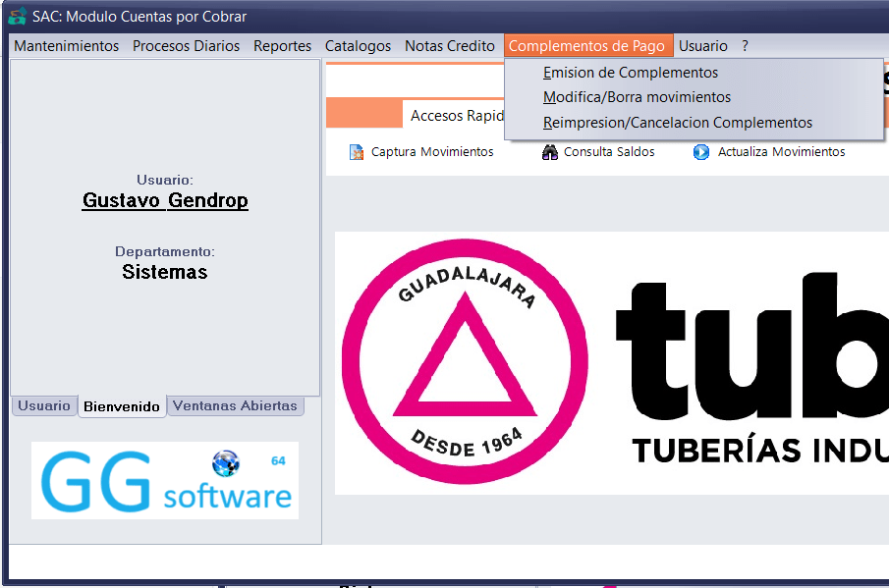
Task: Open the ? help menu
Action: pos(746,46)
